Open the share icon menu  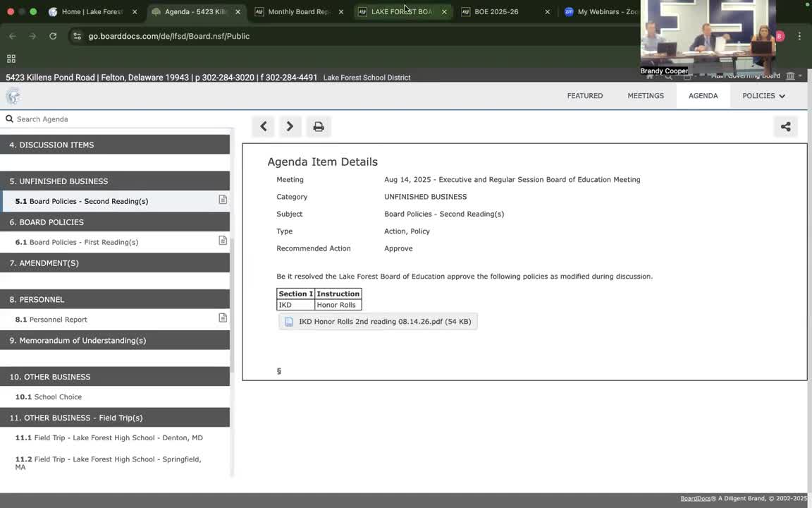[785, 126]
